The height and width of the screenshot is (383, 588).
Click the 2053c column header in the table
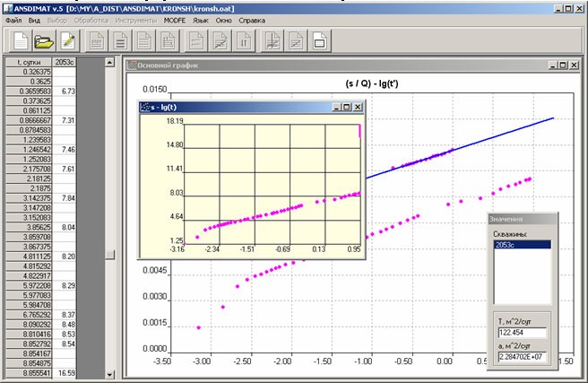[64, 63]
